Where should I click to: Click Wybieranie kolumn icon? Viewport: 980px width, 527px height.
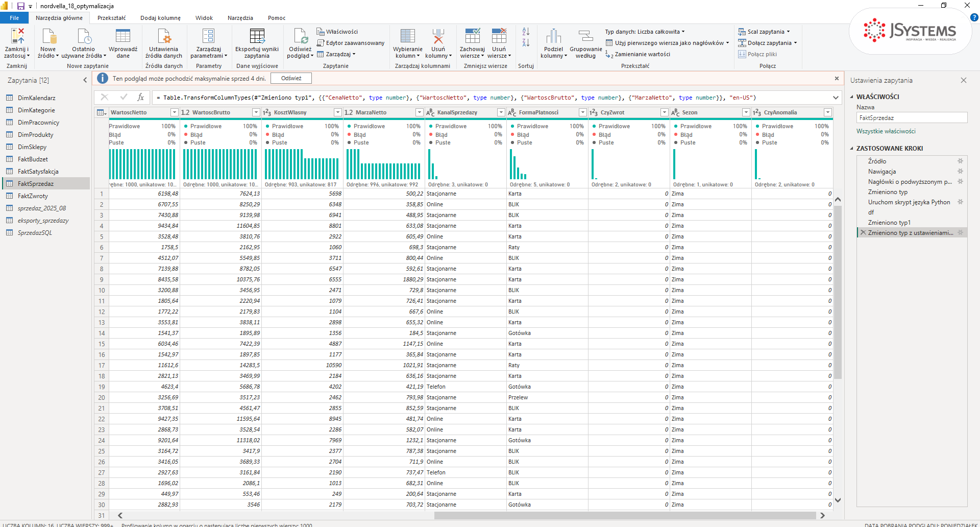pyautogui.click(x=408, y=36)
